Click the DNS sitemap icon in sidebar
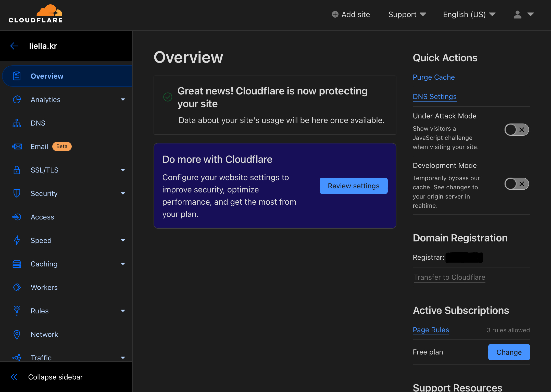 pos(17,123)
